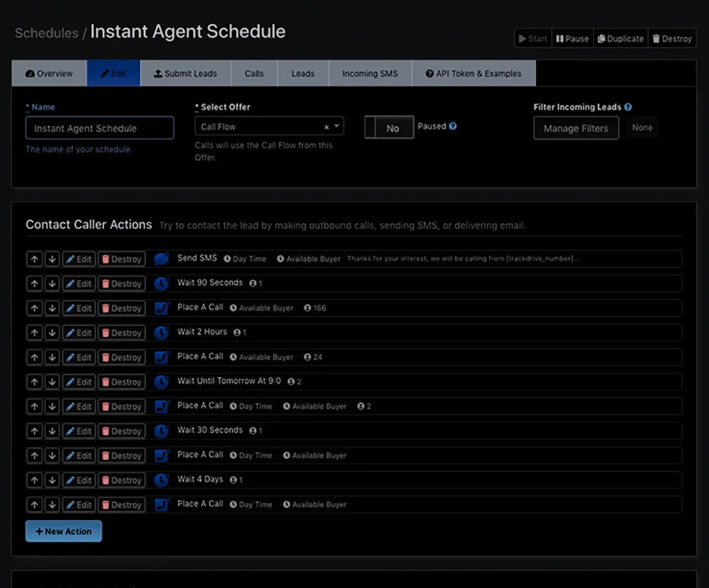Open the Leads tab

pyautogui.click(x=303, y=73)
